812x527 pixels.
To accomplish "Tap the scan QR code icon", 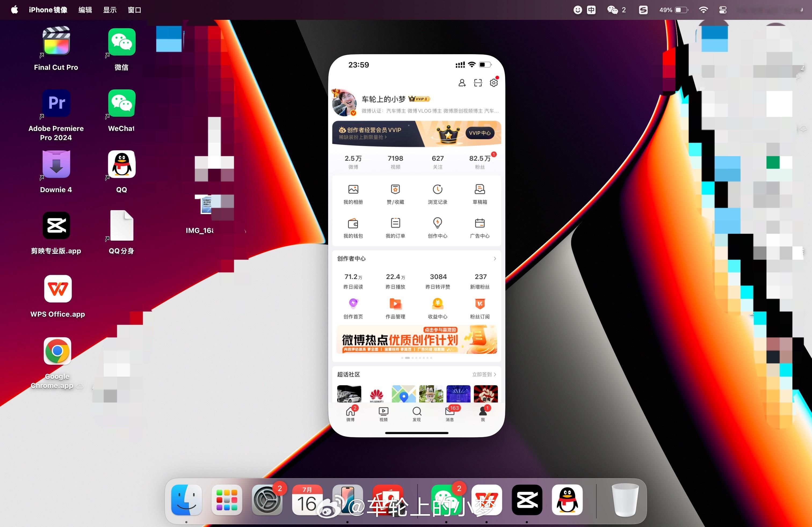I will pos(478,82).
